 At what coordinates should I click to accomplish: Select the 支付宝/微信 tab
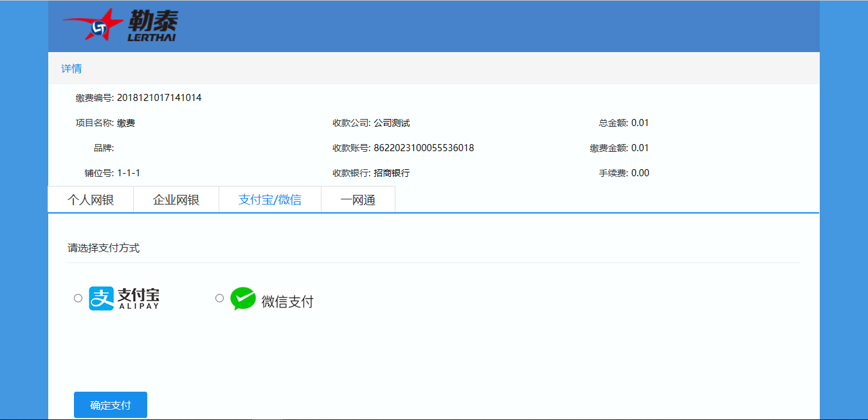coord(270,200)
